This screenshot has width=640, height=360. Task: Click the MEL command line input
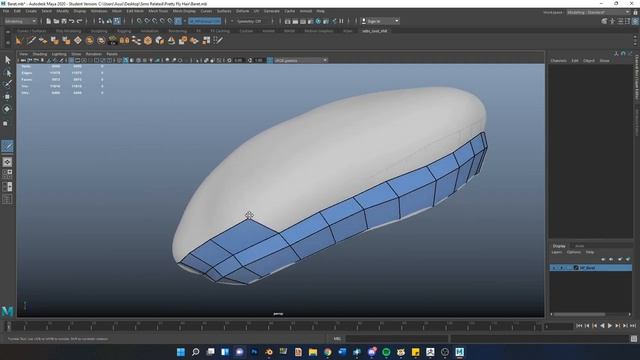point(396,338)
